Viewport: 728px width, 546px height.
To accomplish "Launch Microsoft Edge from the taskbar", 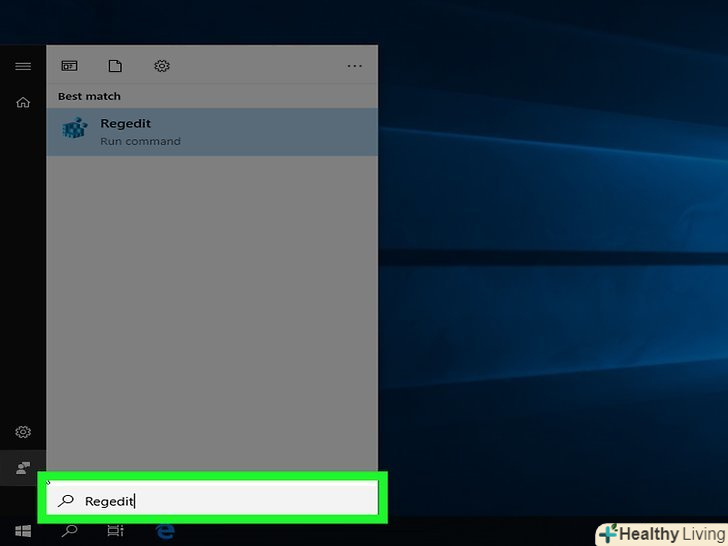I will (165, 531).
